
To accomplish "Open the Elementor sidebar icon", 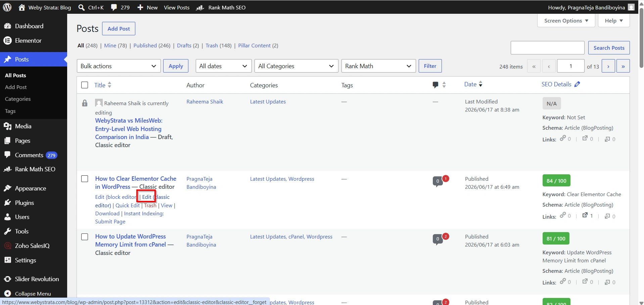I will [x=7, y=41].
